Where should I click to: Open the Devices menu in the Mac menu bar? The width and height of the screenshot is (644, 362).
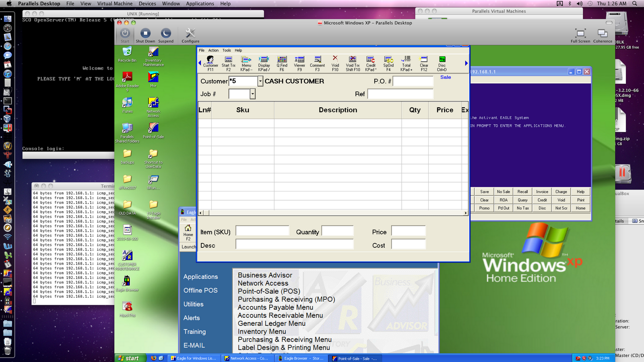point(147,4)
